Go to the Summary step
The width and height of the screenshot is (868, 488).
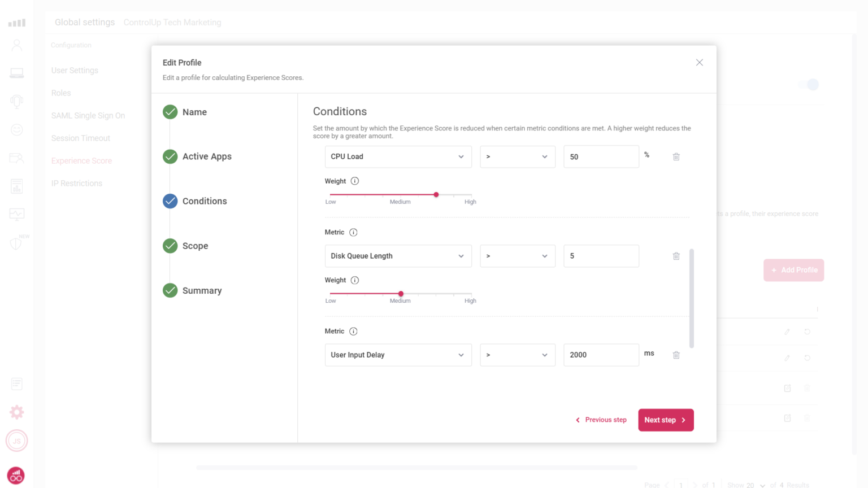pyautogui.click(x=201, y=290)
